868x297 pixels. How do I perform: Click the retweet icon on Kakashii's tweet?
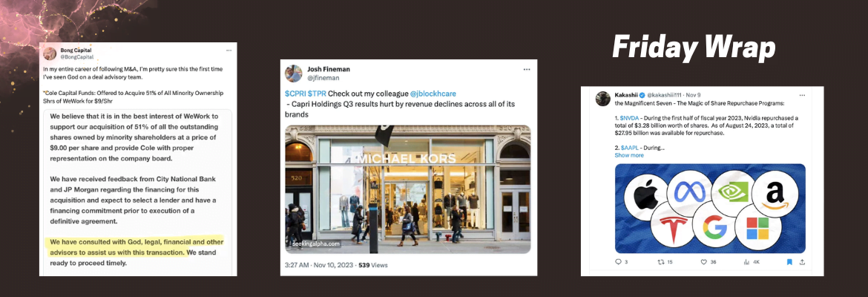(x=661, y=261)
